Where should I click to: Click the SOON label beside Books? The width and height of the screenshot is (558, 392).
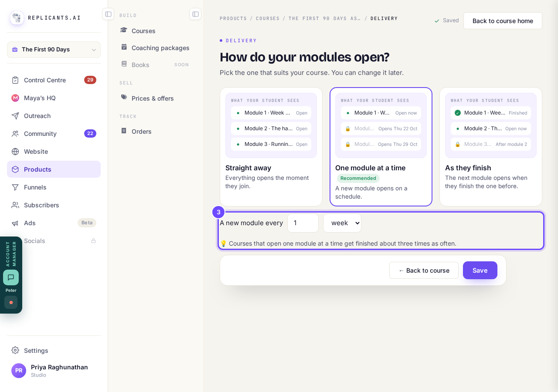coord(182,65)
